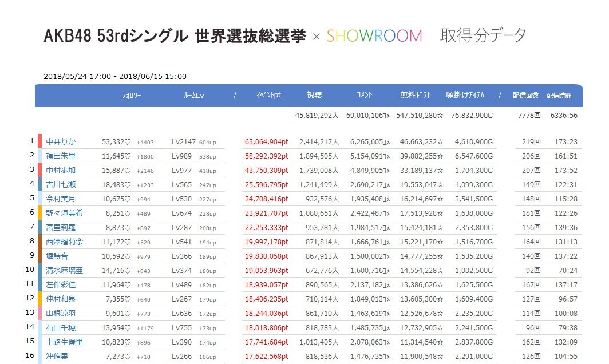Open the 吉川七瀬 member link
This screenshot has height=364, width=609.
pyautogui.click(x=61, y=185)
